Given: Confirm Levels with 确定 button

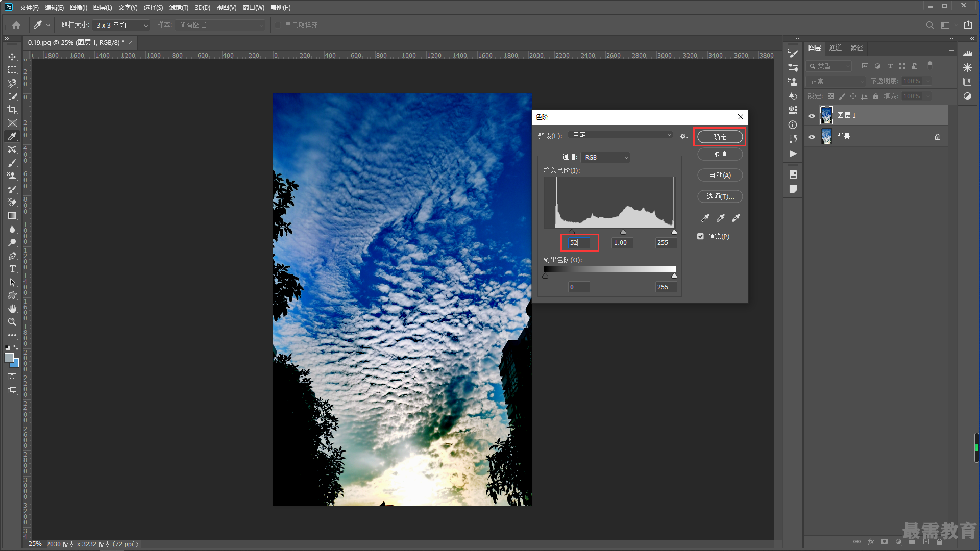Looking at the screenshot, I should pyautogui.click(x=720, y=137).
